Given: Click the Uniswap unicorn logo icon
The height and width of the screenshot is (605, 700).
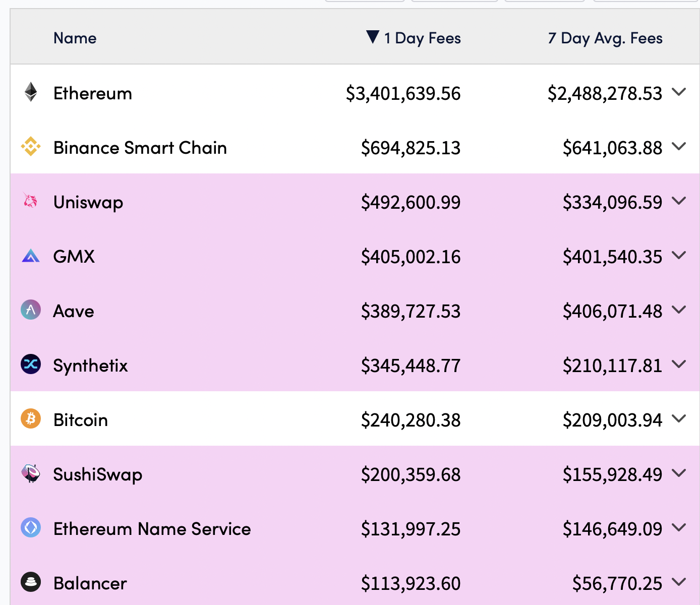Looking at the screenshot, I should point(30,201).
